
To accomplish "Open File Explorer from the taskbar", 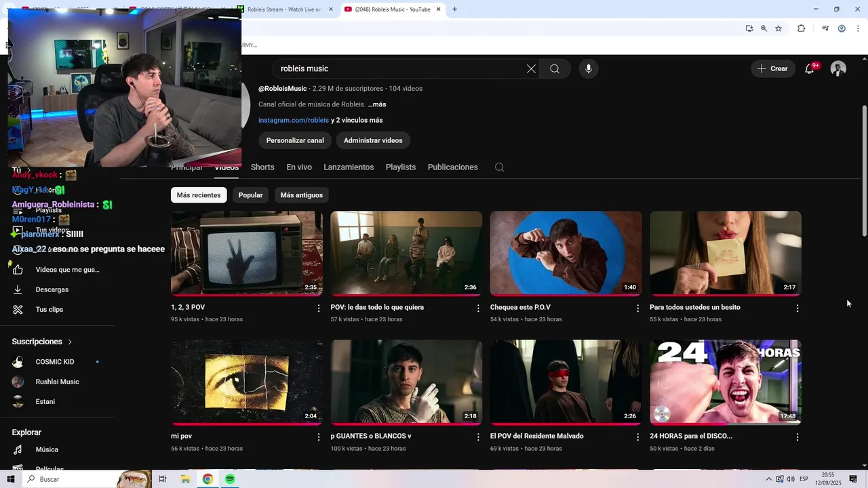I will click(x=185, y=479).
